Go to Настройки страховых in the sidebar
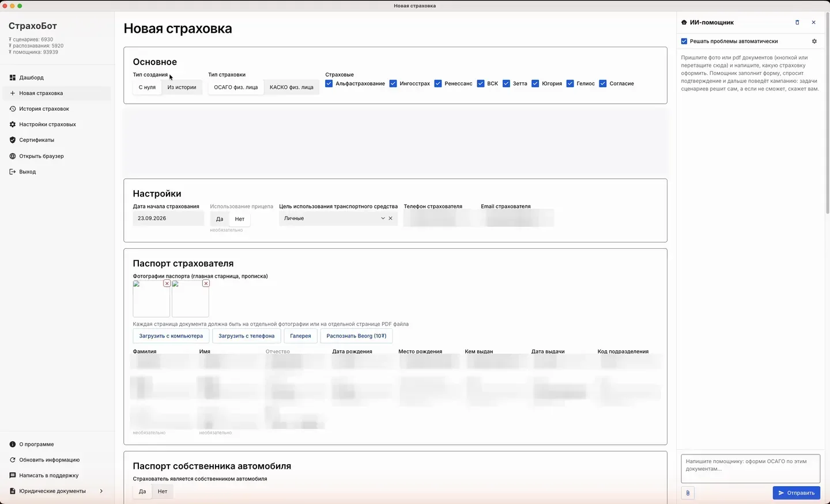Viewport: 830px width, 504px height. [x=56, y=124]
